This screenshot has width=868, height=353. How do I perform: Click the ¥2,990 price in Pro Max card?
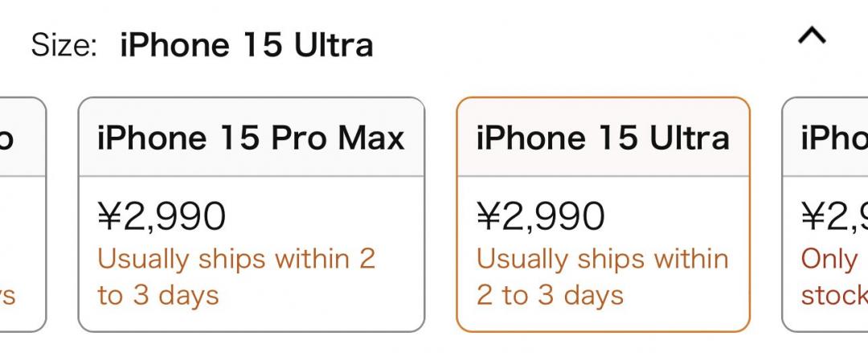pos(162,215)
